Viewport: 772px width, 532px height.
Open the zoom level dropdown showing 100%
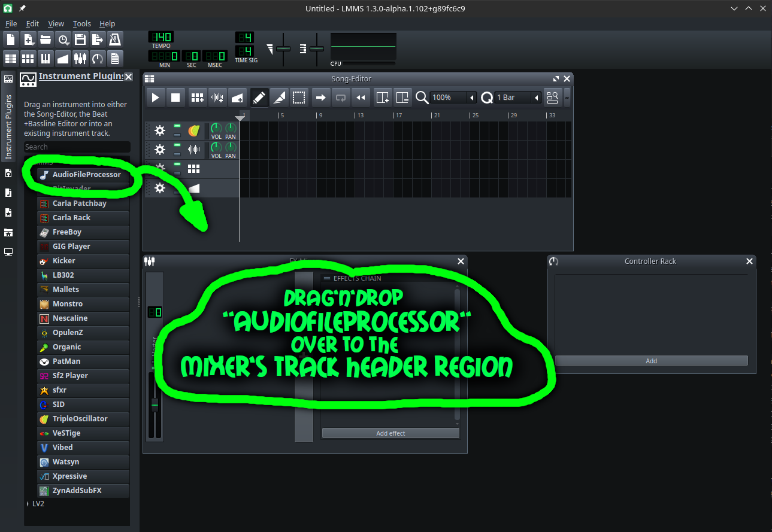[x=453, y=97]
